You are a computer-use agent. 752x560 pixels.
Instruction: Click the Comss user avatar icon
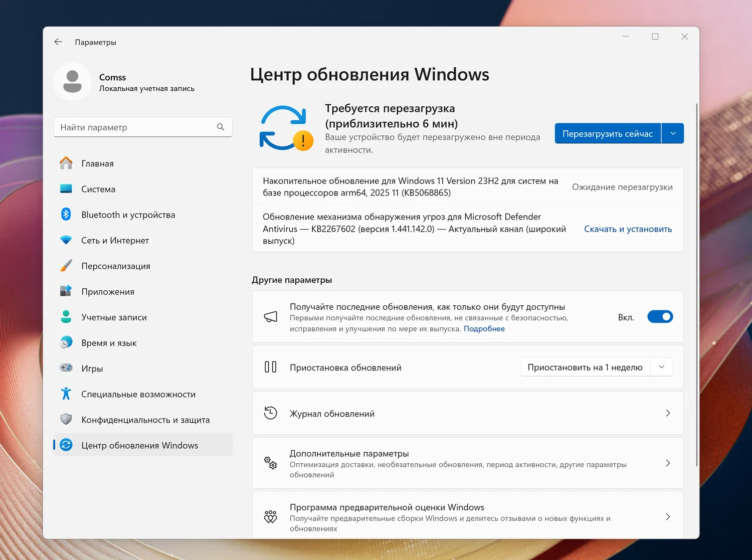click(73, 82)
